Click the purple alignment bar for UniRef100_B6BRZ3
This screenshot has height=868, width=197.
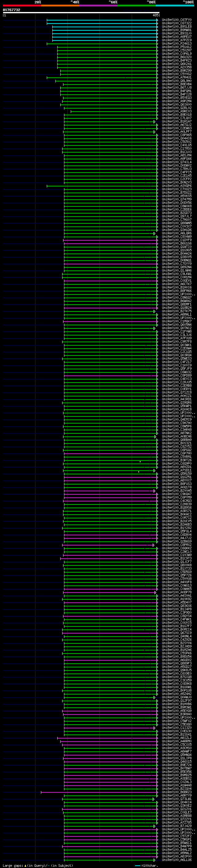(99, 792)
